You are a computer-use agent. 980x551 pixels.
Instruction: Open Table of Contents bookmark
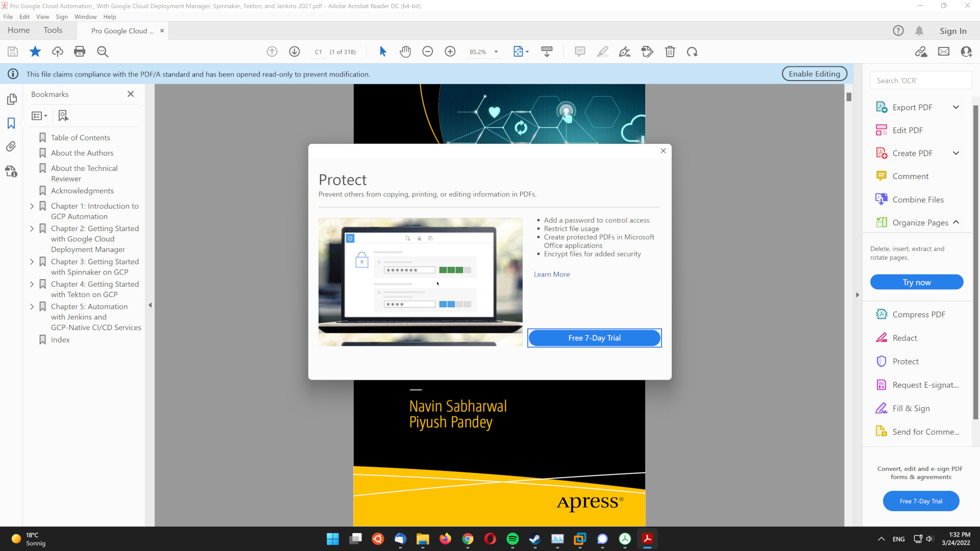[80, 138]
